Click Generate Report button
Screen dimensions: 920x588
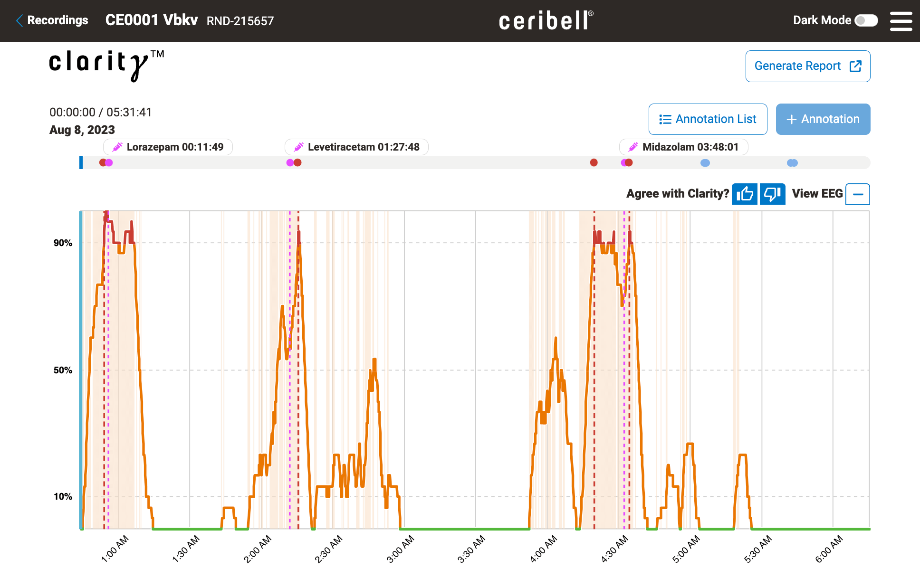[808, 66]
